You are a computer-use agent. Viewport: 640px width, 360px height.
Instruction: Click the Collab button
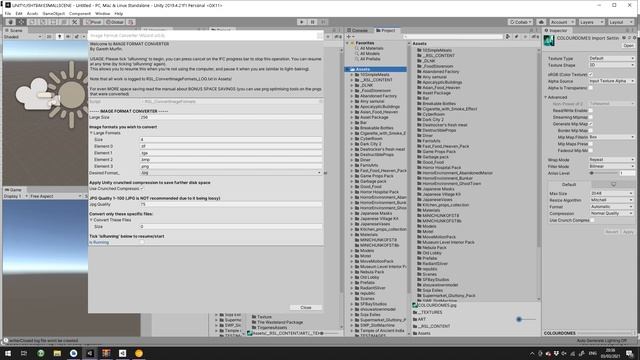[520, 22]
